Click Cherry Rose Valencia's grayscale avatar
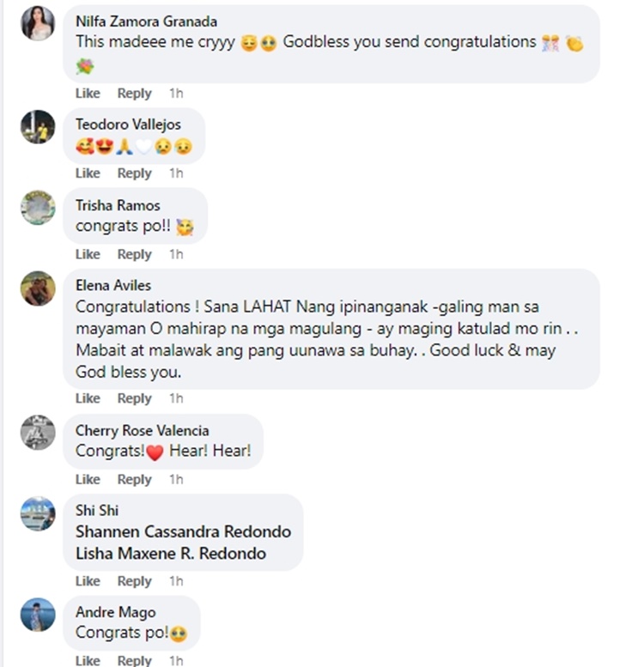Viewport: 644px width, 667px height. point(38,432)
